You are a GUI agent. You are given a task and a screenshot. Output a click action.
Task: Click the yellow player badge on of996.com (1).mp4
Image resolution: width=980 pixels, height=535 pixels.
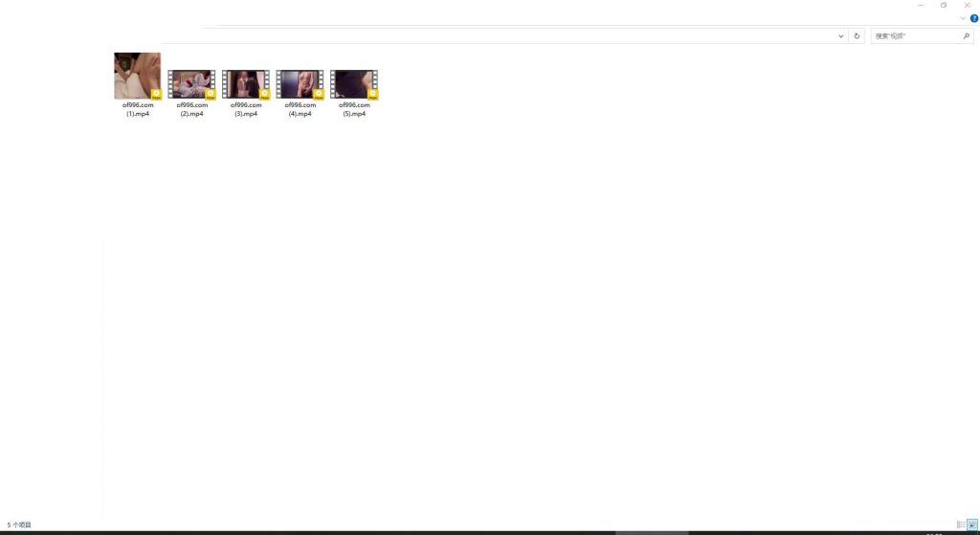[156, 95]
